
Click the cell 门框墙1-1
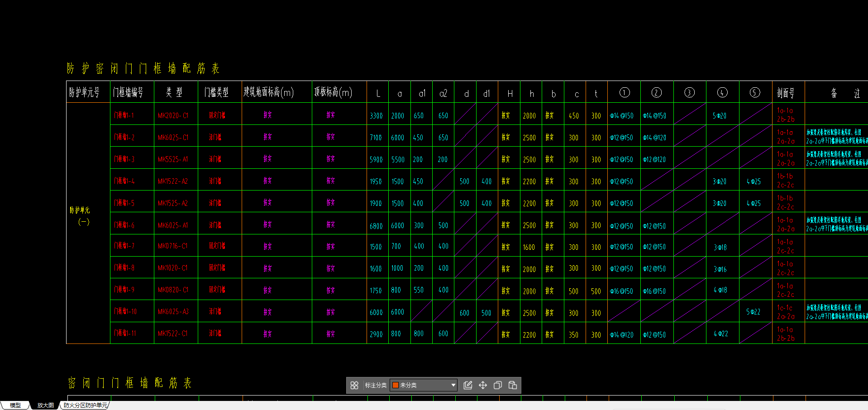124,115
